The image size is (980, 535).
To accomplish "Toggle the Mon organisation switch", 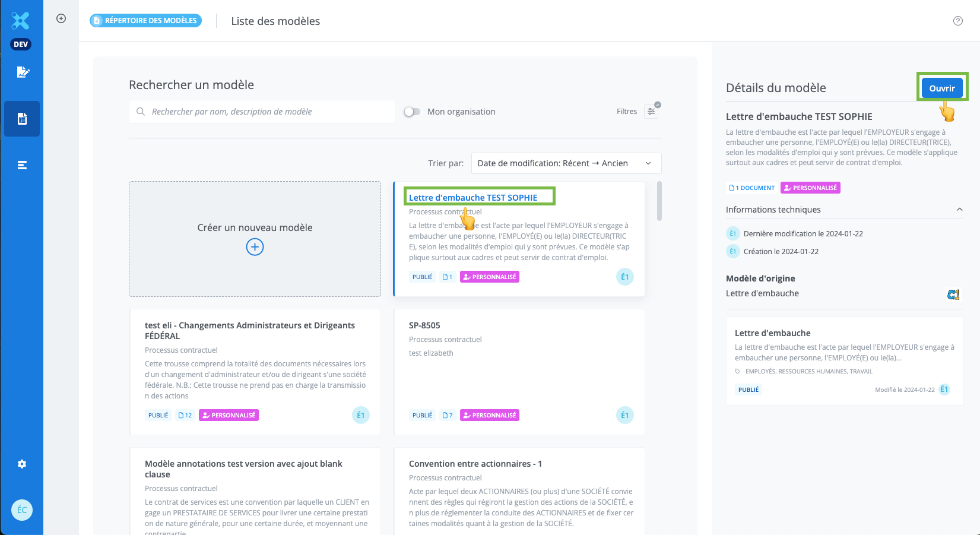I will point(412,112).
